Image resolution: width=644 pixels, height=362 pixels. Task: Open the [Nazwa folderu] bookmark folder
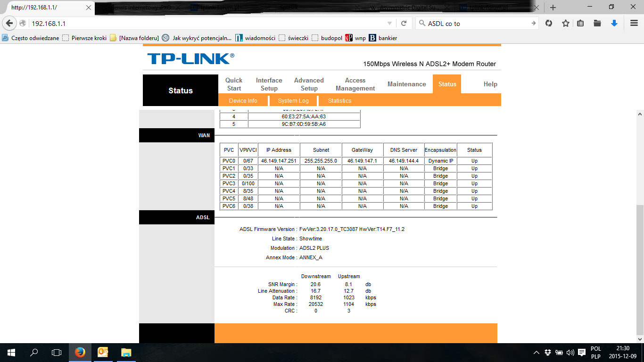(134, 38)
